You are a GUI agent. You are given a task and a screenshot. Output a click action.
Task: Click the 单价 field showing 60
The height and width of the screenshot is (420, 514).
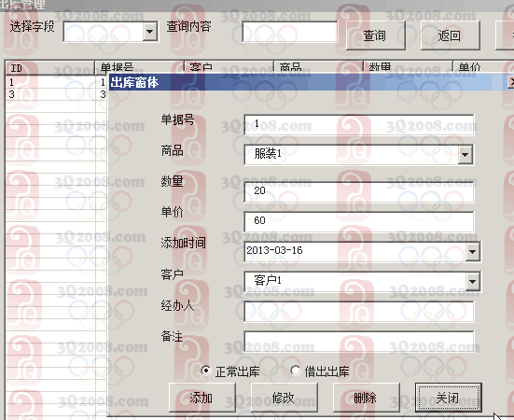click(x=359, y=221)
